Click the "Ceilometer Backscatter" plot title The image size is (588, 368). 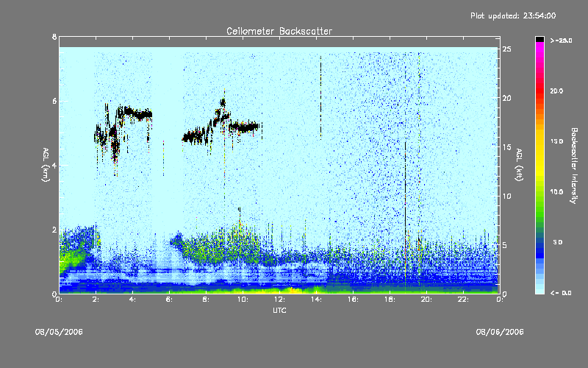tap(279, 31)
